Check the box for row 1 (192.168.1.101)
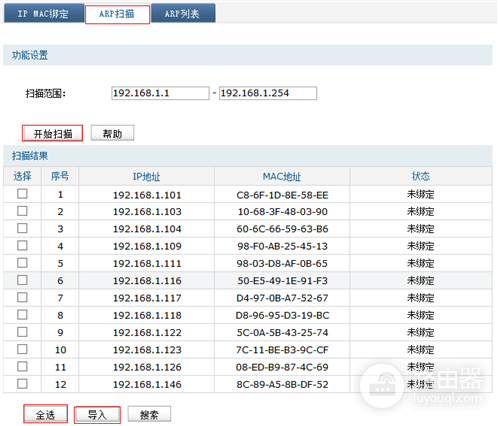The image size is (500, 426). coord(22,194)
